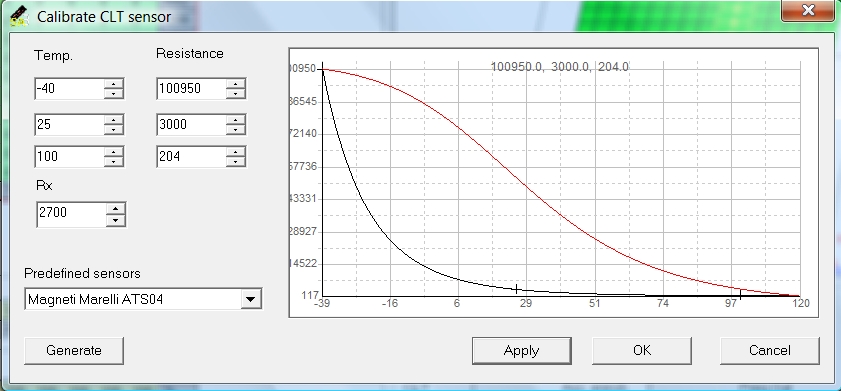Increase the 204 resistance value
Screen dimensions: 841x391
pyautogui.click(x=235, y=152)
